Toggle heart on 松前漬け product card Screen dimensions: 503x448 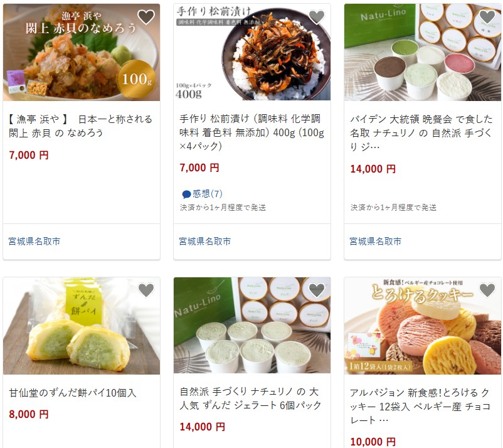click(x=317, y=17)
